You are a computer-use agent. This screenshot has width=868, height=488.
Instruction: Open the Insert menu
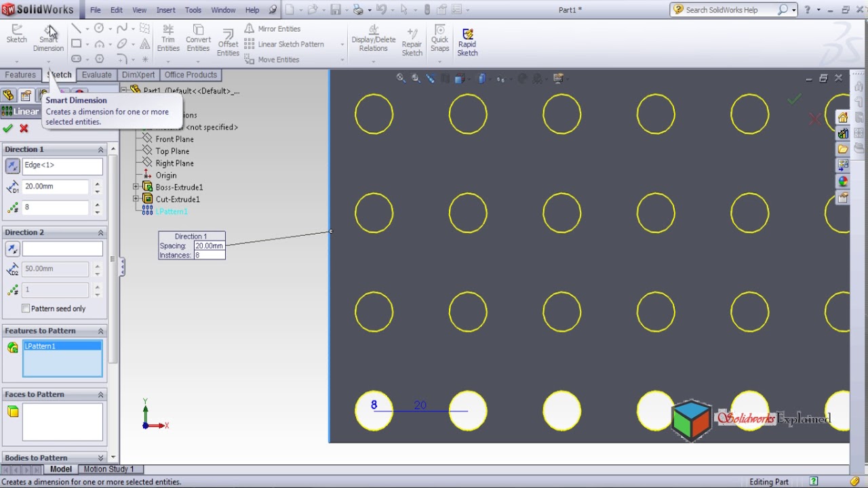click(x=165, y=10)
